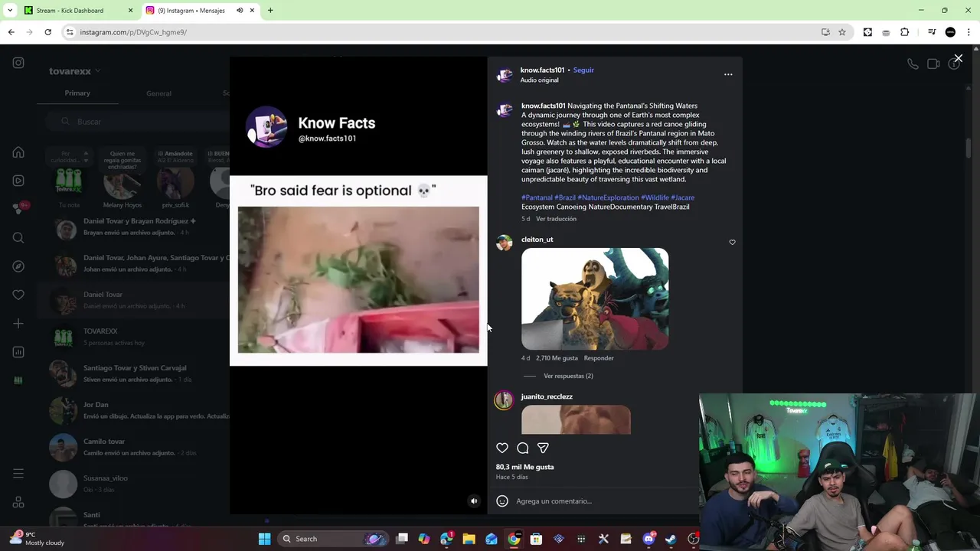This screenshot has width=980, height=551.
Task: Open the Chrome extensions puzzle menu
Action: (x=905, y=32)
